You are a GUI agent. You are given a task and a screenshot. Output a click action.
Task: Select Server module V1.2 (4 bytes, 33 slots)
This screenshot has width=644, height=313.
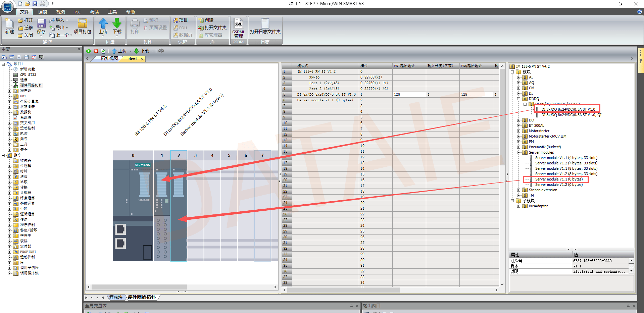(566, 163)
